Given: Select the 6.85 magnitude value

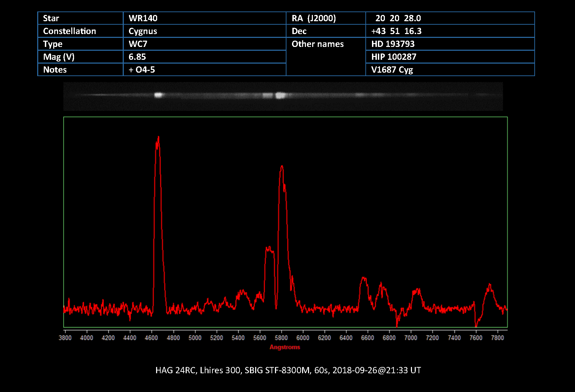Looking at the screenshot, I should pyautogui.click(x=137, y=57).
